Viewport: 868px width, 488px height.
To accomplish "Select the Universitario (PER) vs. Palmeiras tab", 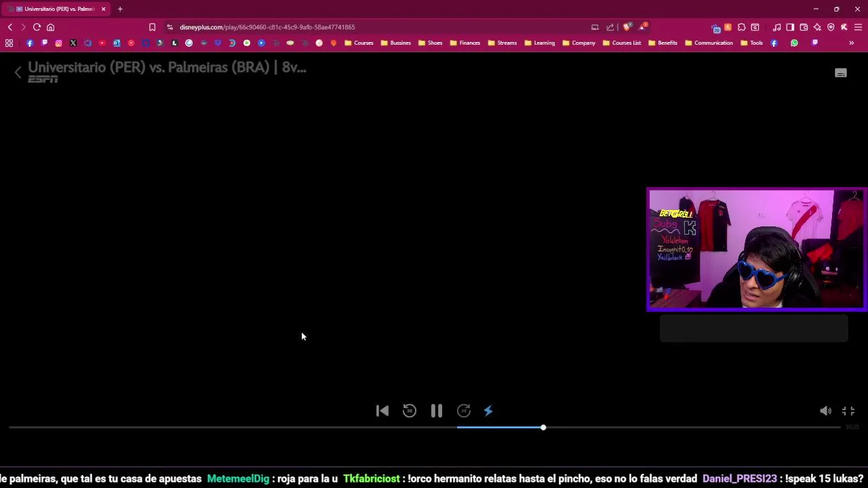I will coord(56,9).
